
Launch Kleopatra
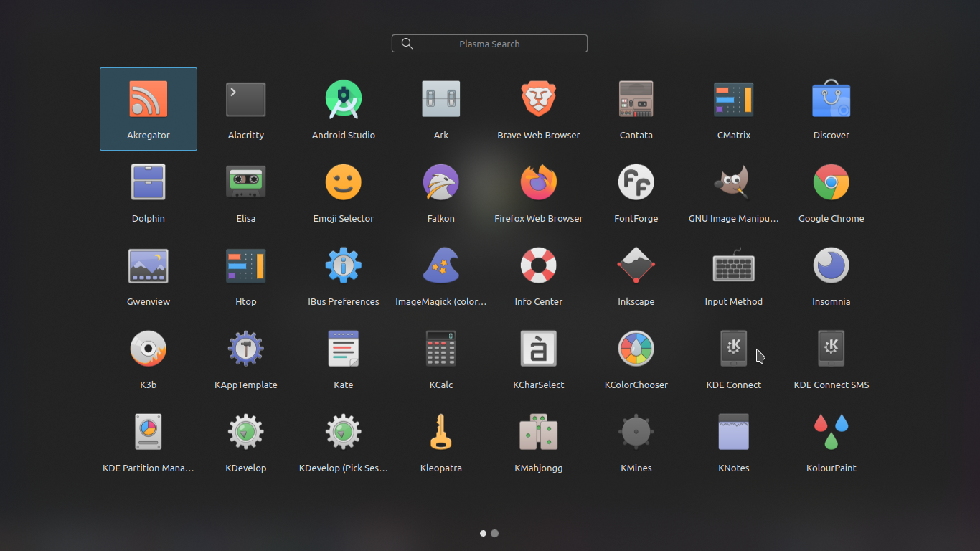441,442
